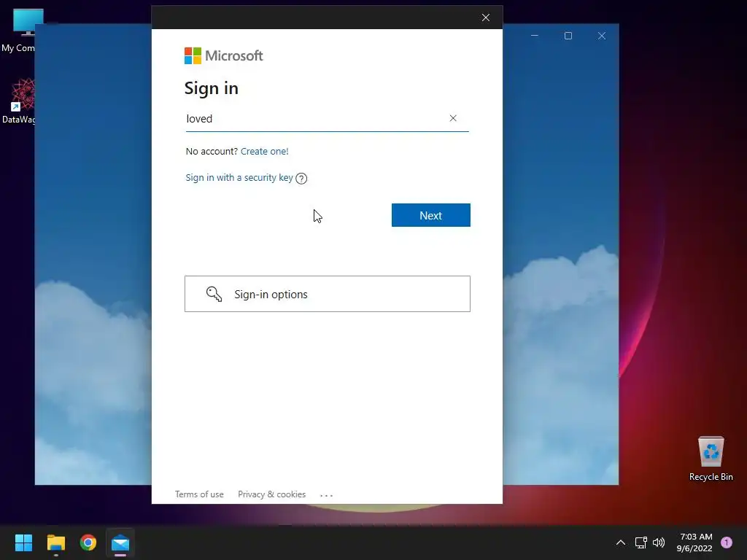Show hidden system tray icons
This screenshot has height=560, width=747.
pyautogui.click(x=621, y=542)
